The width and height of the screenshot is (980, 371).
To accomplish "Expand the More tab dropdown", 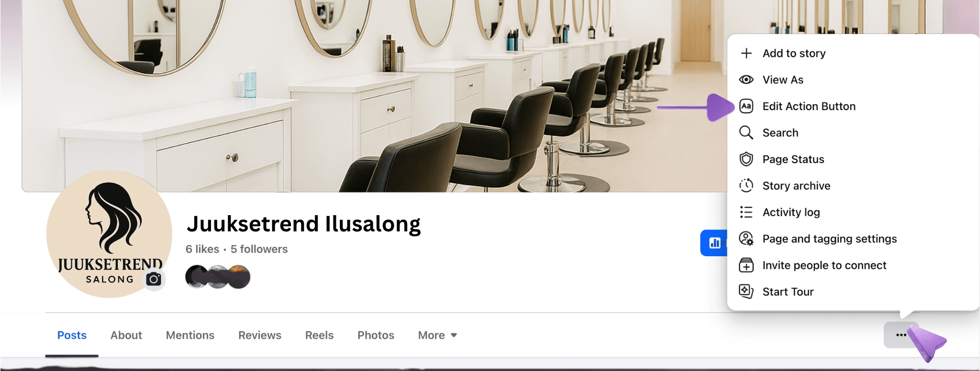I will 437,335.
